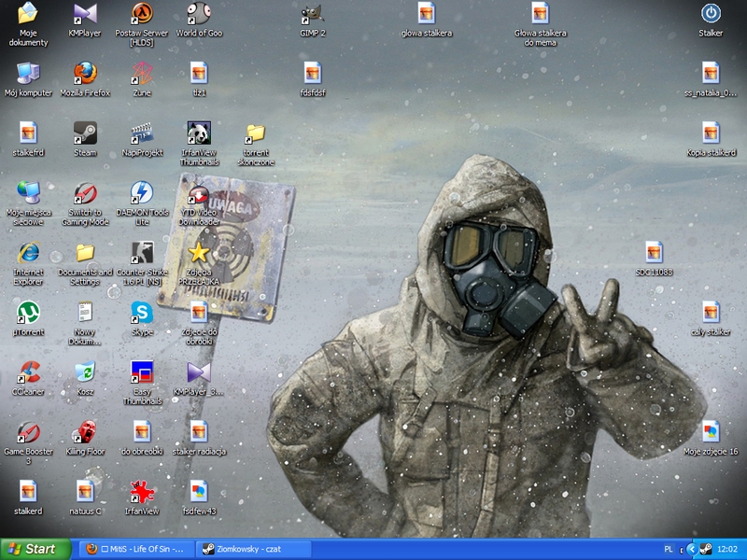The width and height of the screenshot is (747, 560).
Task: Click the 12:02 taskbar clock
Action: coord(727,550)
